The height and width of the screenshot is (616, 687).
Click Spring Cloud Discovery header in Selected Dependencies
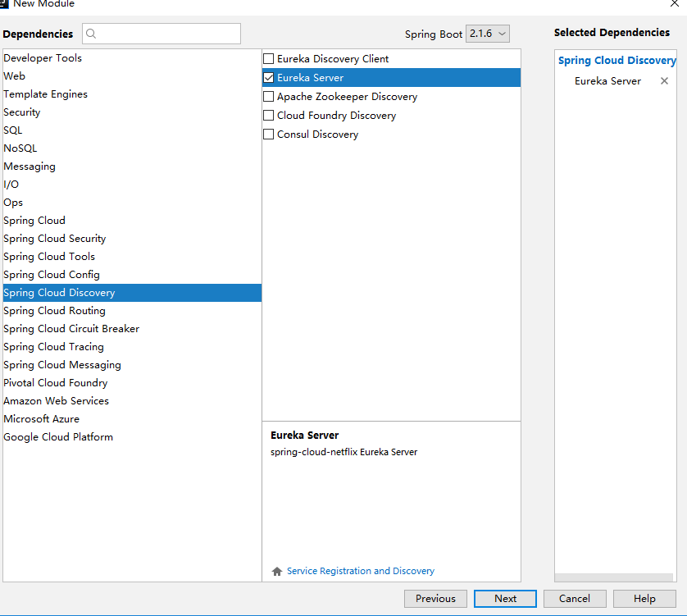(616, 61)
